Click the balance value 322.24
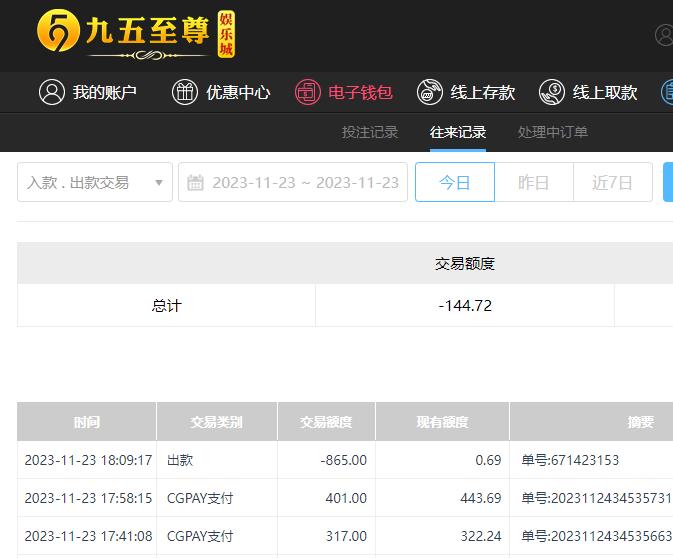The height and width of the screenshot is (558, 673). coord(481,536)
